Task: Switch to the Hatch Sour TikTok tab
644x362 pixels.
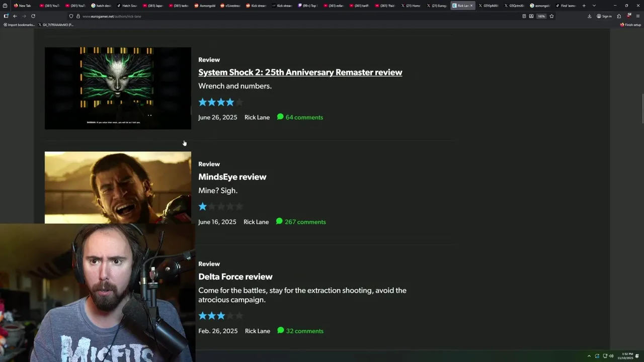Action: pos(127,6)
